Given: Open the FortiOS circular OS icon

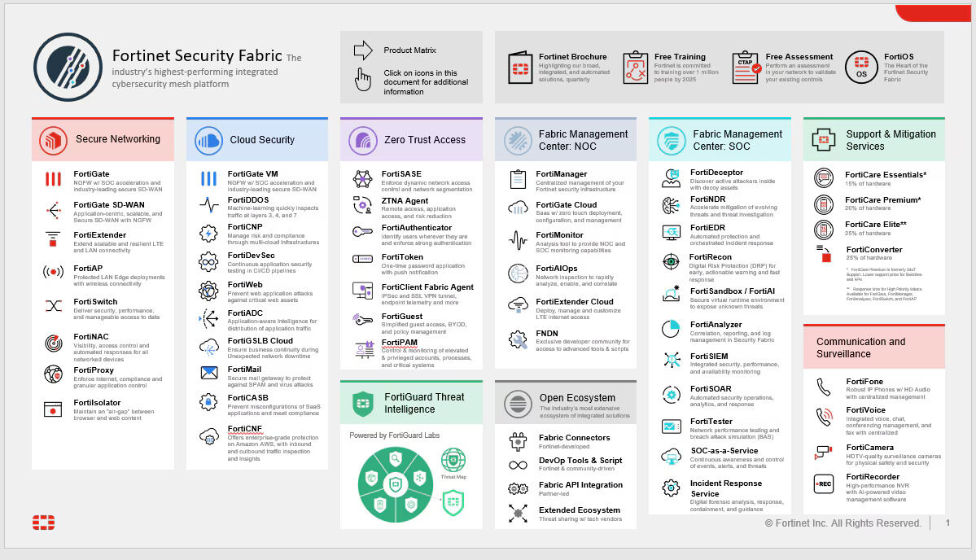Looking at the screenshot, I should coord(861,68).
